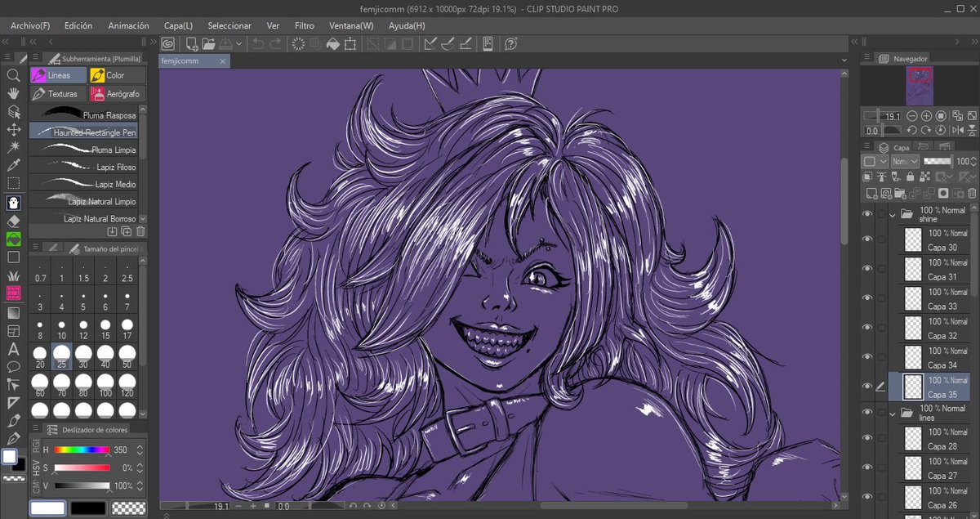Select the Color sub tool group
Screen dimensions: 980x519
pos(116,75)
